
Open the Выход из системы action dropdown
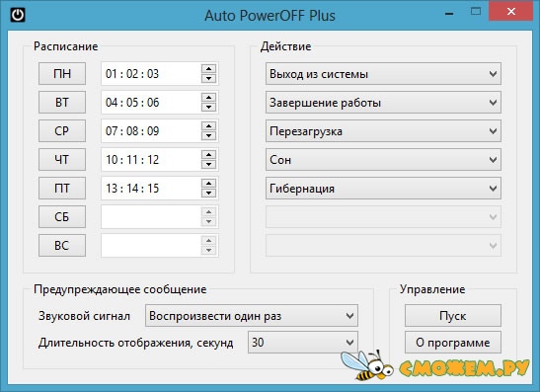tap(383, 74)
